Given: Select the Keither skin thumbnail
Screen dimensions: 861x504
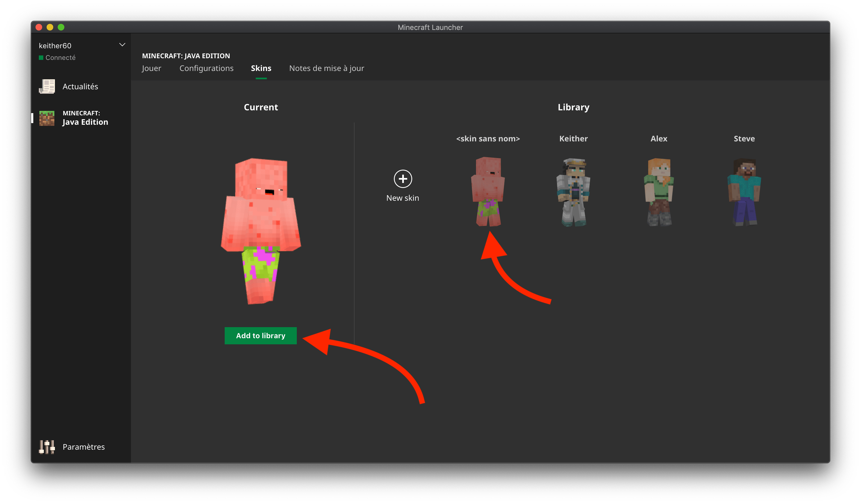Looking at the screenshot, I should (x=574, y=192).
